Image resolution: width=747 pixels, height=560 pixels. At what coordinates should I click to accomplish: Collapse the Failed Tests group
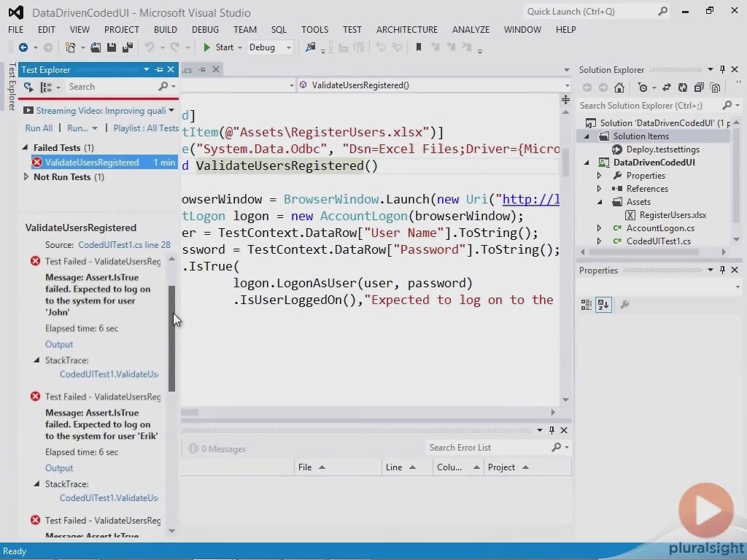coord(26,147)
